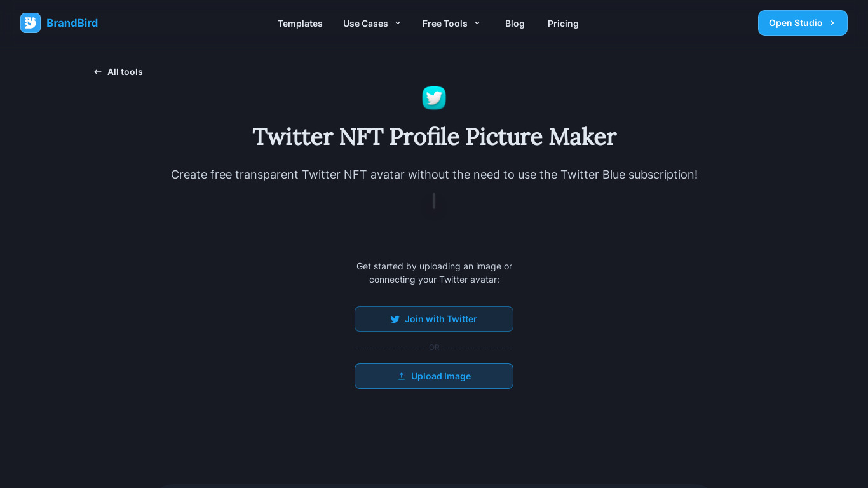Open the Use Cases menu
The width and height of the screenshot is (868, 488).
click(365, 24)
